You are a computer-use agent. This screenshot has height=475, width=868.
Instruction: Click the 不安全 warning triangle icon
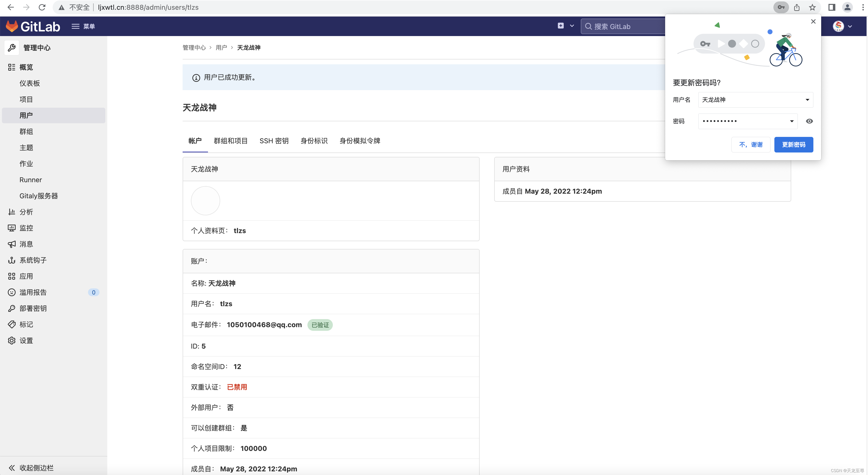(x=61, y=7)
